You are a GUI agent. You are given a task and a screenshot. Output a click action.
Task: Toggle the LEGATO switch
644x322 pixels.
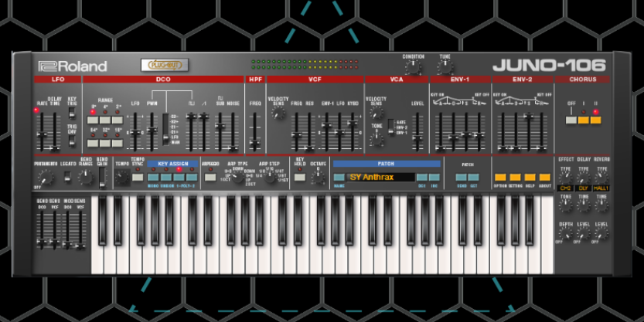(68, 177)
